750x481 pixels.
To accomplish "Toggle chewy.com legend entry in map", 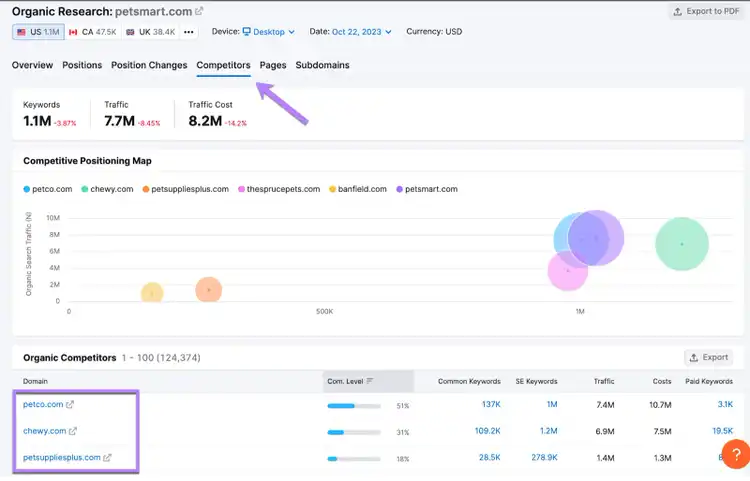I will pos(107,189).
